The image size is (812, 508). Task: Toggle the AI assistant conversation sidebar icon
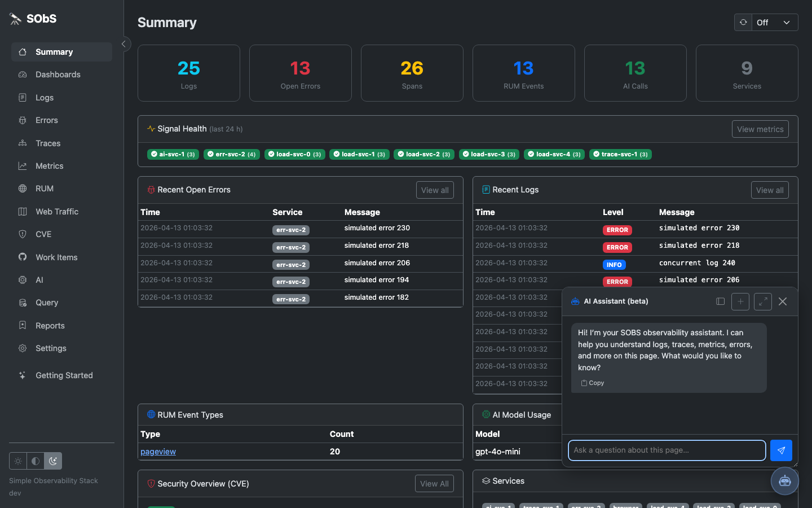tap(720, 301)
